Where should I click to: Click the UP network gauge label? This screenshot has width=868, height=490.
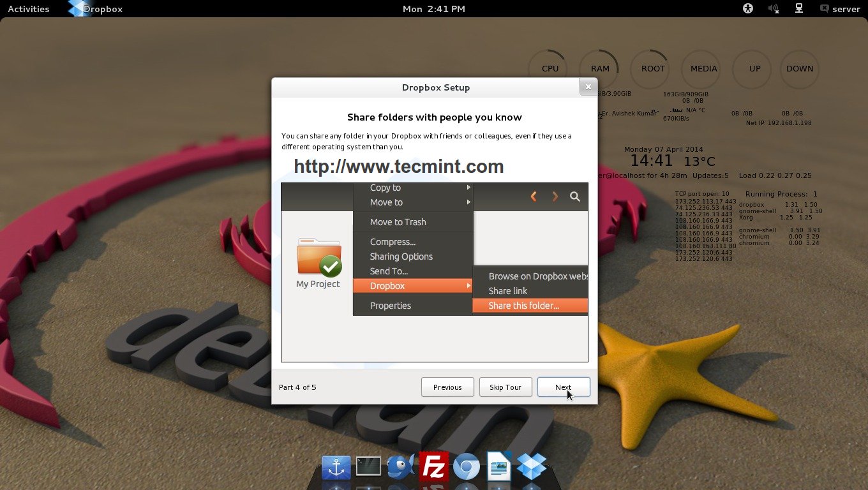[x=755, y=69]
